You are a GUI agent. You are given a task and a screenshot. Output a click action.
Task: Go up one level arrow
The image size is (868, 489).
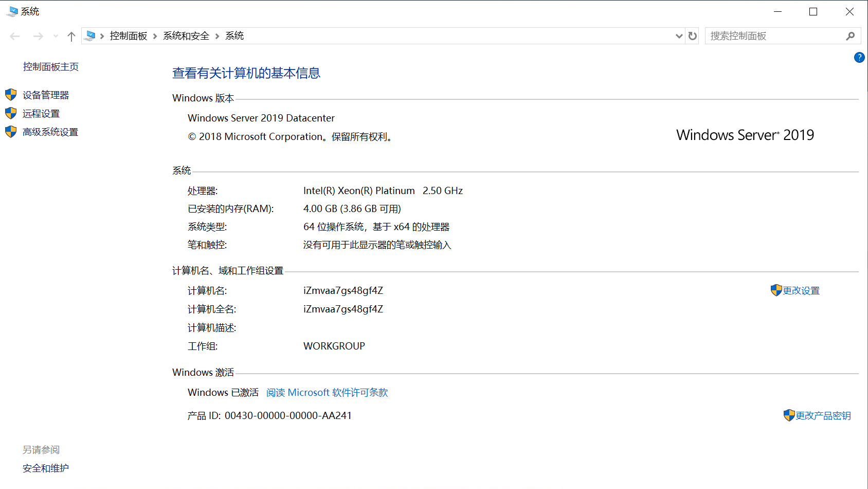tap(71, 36)
